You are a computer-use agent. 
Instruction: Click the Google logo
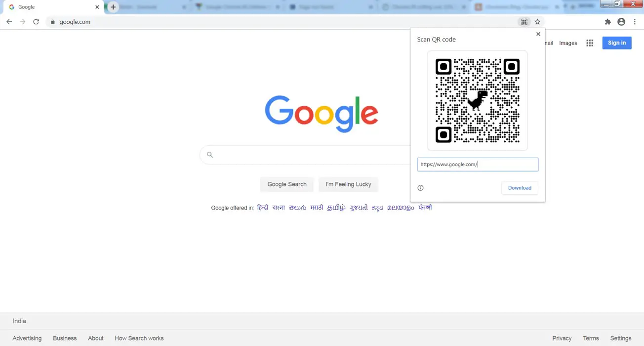[x=322, y=114]
